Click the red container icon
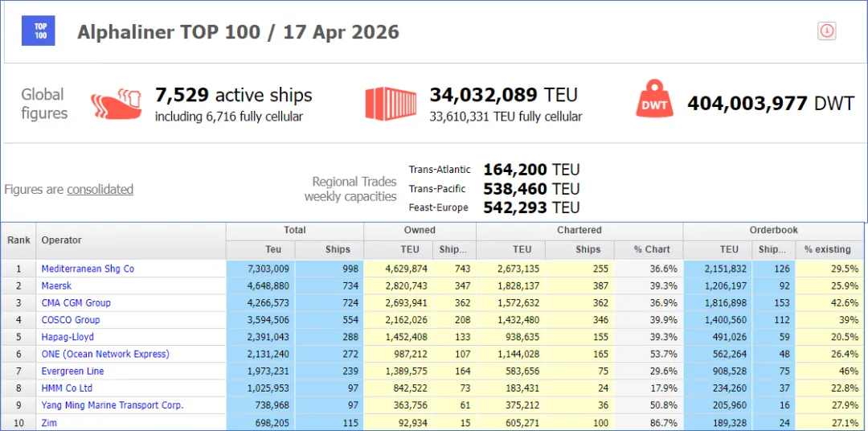 click(391, 104)
